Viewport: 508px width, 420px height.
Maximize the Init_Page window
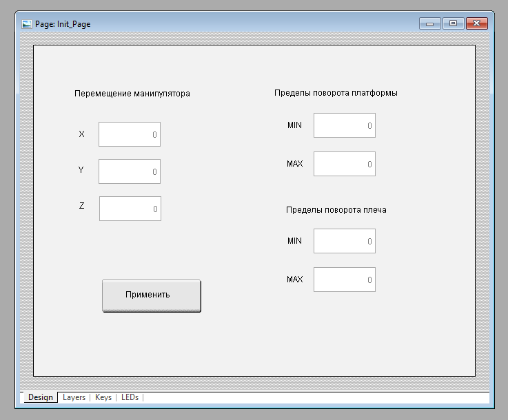click(454, 23)
